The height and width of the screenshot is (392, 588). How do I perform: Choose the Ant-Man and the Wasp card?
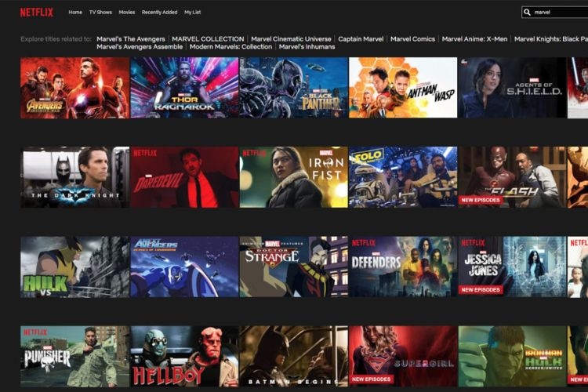coord(403,88)
